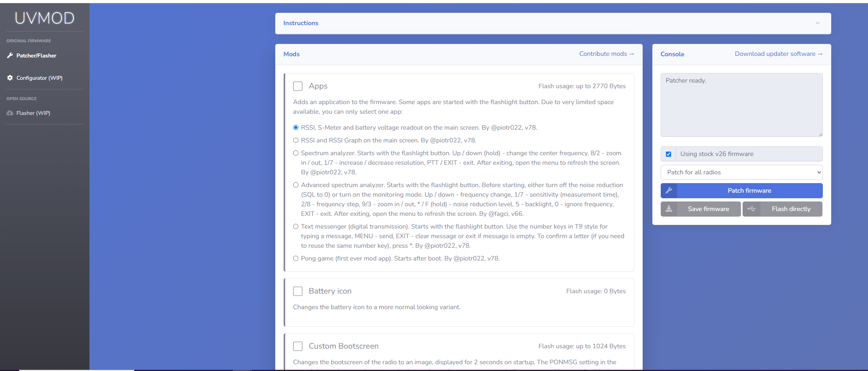Uncheck Using stock v26 firmware
868x371 pixels.
pyautogui.click(x=668, y=154)
